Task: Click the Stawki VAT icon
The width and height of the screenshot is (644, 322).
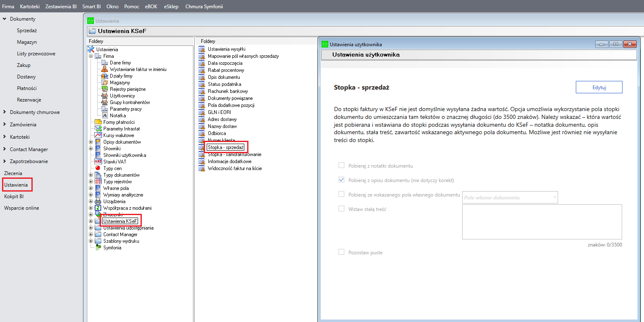Action: [x=98, y=162]
